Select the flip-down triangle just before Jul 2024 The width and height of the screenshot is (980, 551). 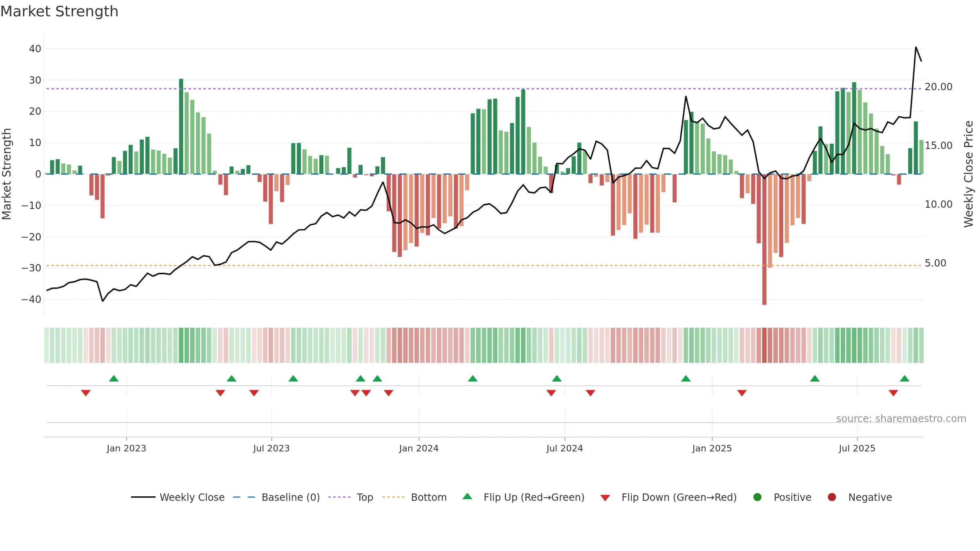551,393
